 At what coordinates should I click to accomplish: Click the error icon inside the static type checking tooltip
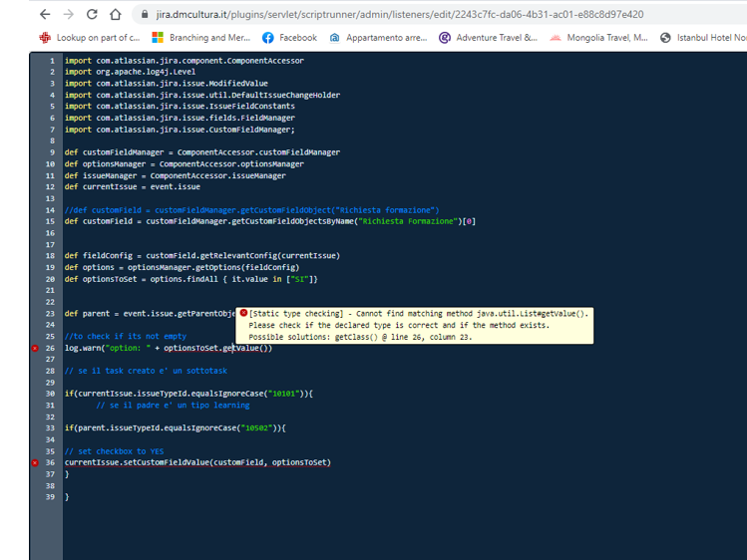point(243,313)
